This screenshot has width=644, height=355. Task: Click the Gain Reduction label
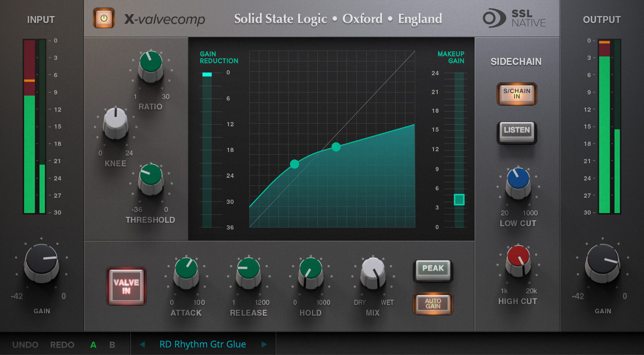click(x=219, y=57)
